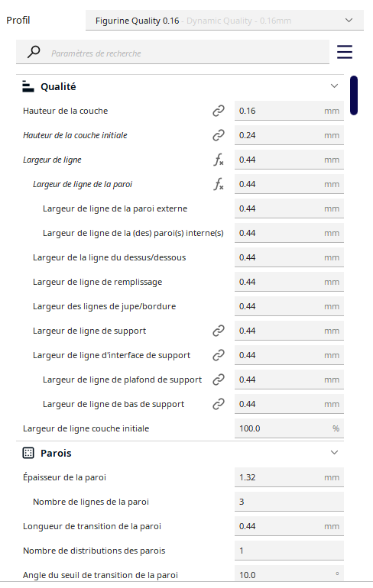Click the link icon beside Hauteur de la couche initiale

point(219,135)
